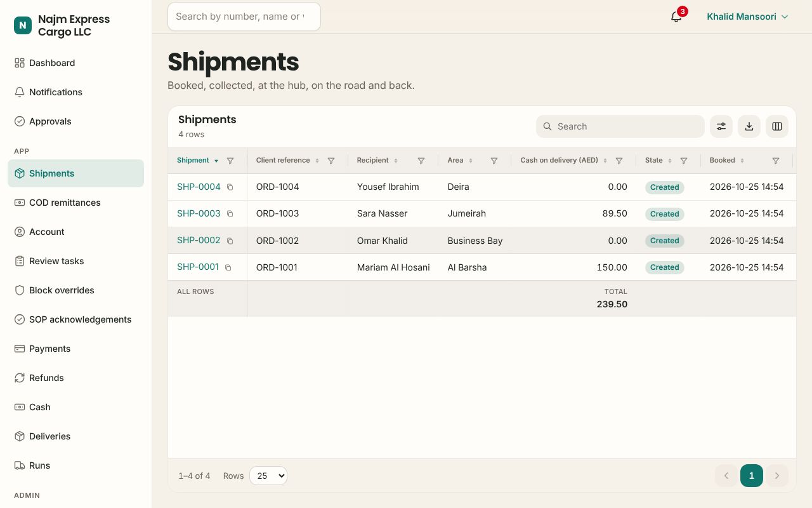Screen dimensions: 812x508
Task: Click recipient Sara Nasser
Action: (x=383, y=214)
